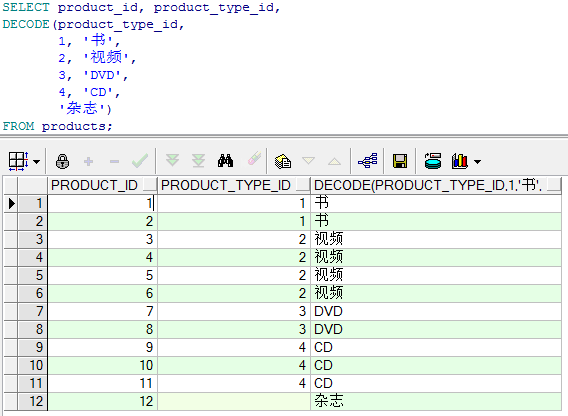Image resolution: width=568 pixels, height=416 pixels.
Task: Click the fetch last page arrow icon
Action: 199,161
